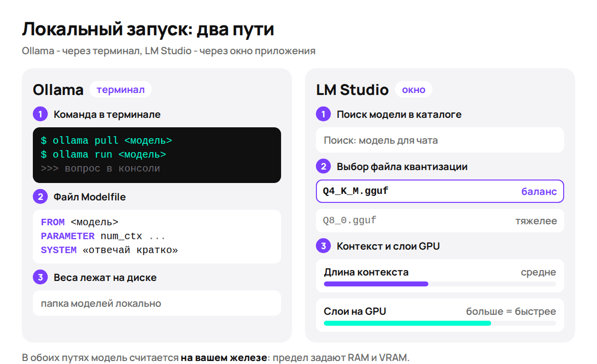Click the '$ ollama run <модель>' command line
This screenshot has height=364, width=597.
pos(103,155)
